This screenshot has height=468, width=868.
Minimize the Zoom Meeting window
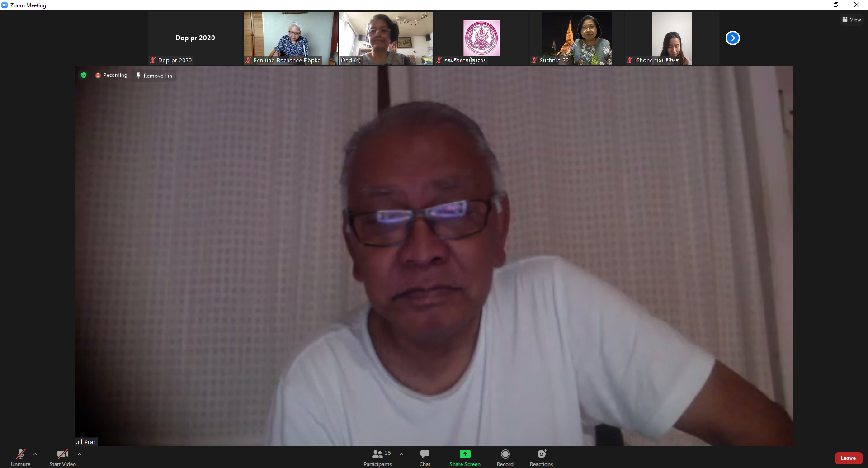[x=816, y=5]
